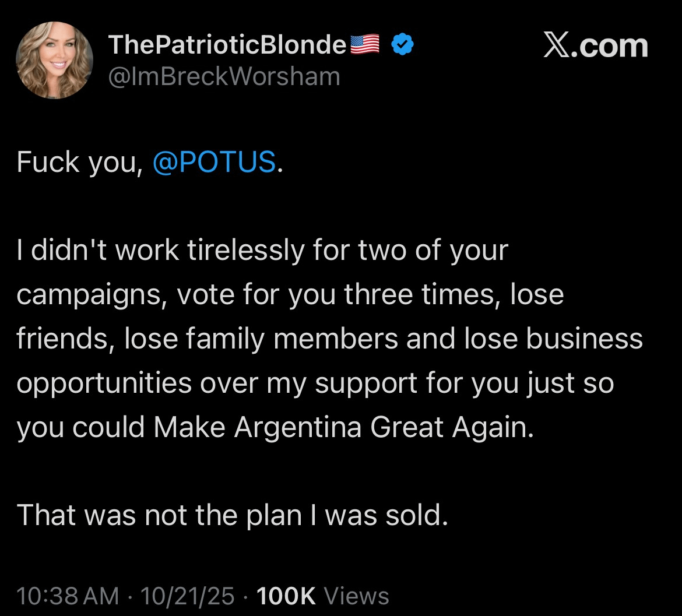Click the word "opportunities" in the post

(x=96, y=383)
